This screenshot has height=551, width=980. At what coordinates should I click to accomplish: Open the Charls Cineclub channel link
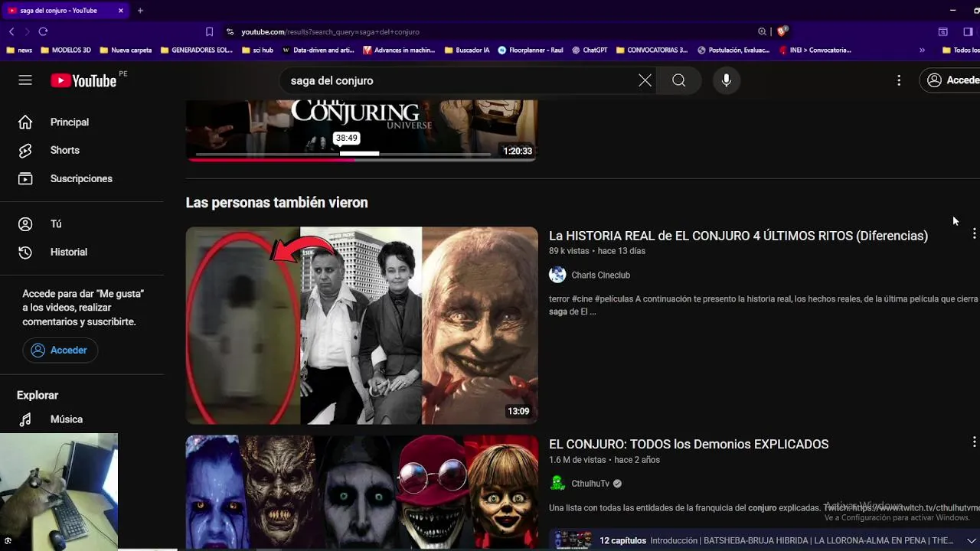(600, 275)
